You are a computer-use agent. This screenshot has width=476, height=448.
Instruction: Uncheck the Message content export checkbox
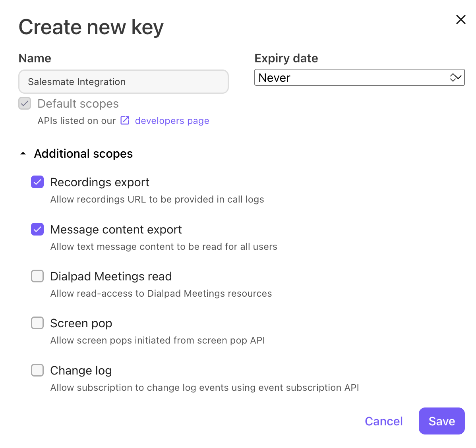click(37, 229)
